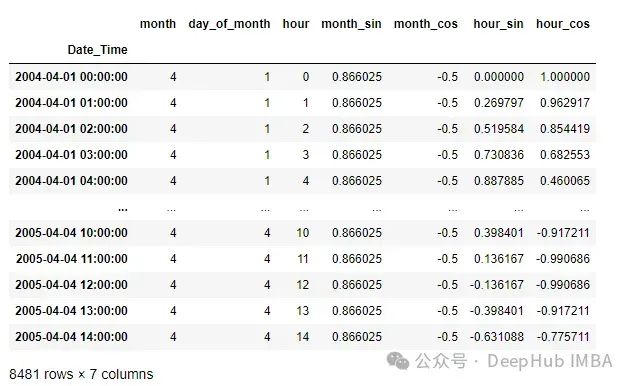Select row 2005-04-04 10:00:00 index

pos(71,233)
